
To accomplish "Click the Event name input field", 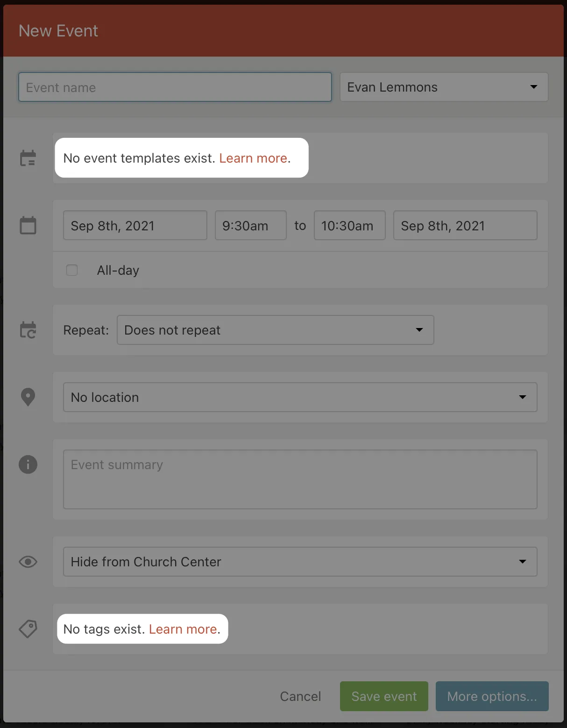I will tap(175, 87).
